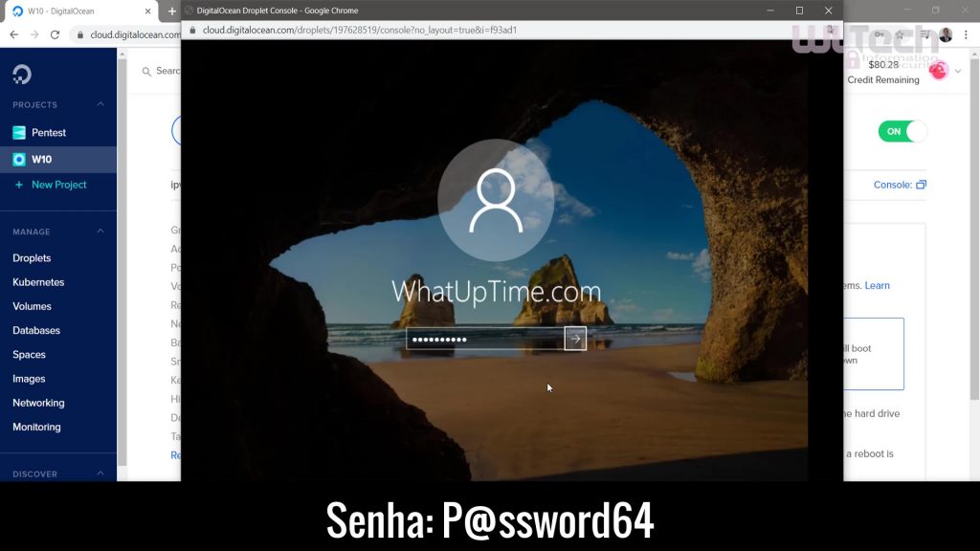Screen dimensions: 980x551
Task: Click the DigitalOcean logo in the sidebar
Action: pyautogui.click(x=22, y=75)
